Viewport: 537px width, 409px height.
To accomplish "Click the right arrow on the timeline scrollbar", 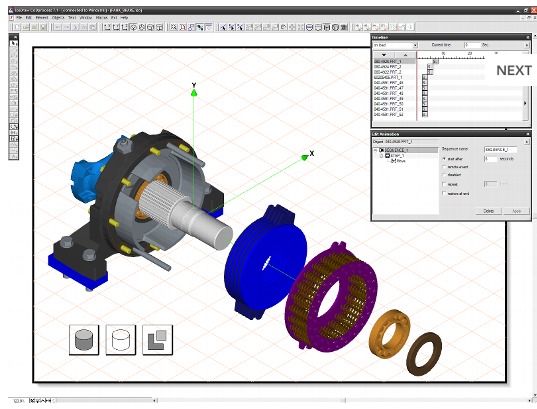I will (x=525, y=103).
